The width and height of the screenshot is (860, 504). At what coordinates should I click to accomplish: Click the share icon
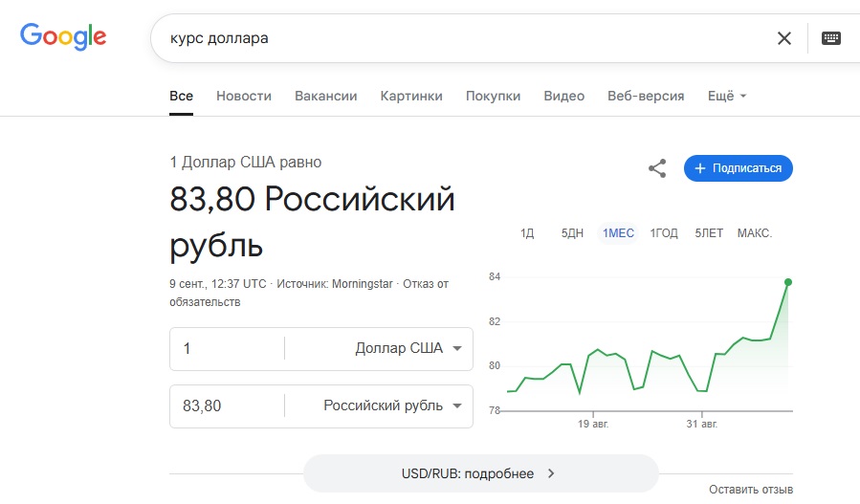(657, 168)
